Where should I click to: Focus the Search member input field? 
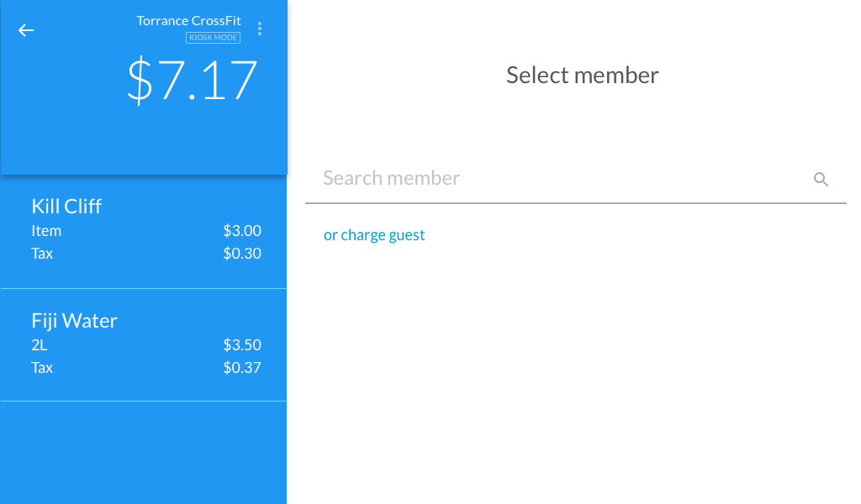[555, 178]
